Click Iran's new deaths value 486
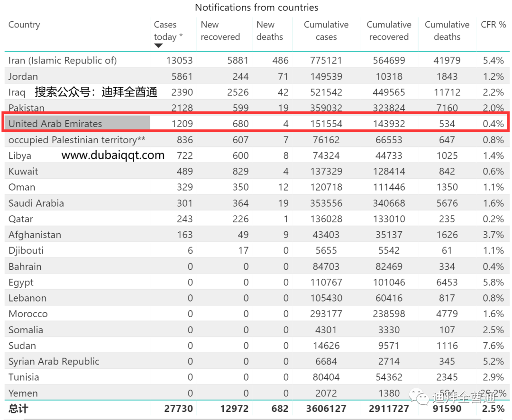512x420 pixels. pos(281,60)
